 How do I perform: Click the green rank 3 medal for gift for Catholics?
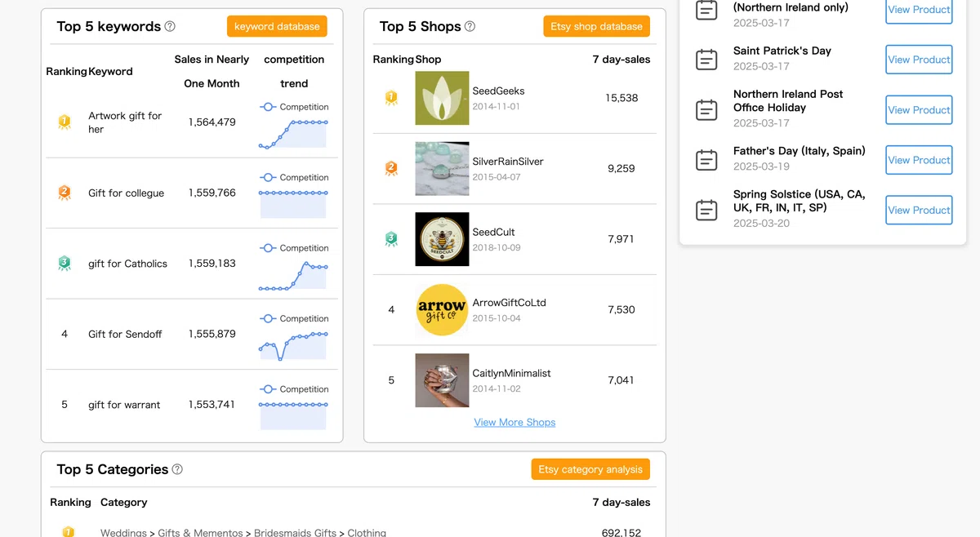[x=65, y=264]
